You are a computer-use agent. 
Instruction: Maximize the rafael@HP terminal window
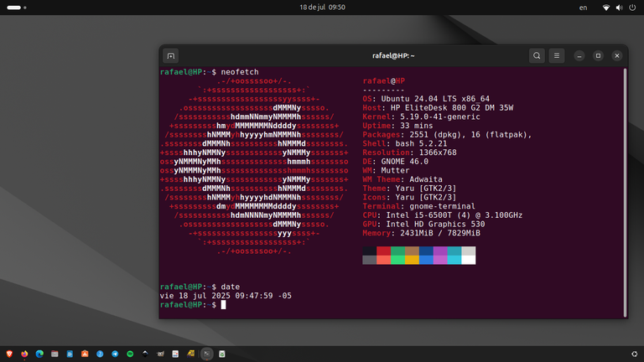pyautogui.click(x=598, y=56)
